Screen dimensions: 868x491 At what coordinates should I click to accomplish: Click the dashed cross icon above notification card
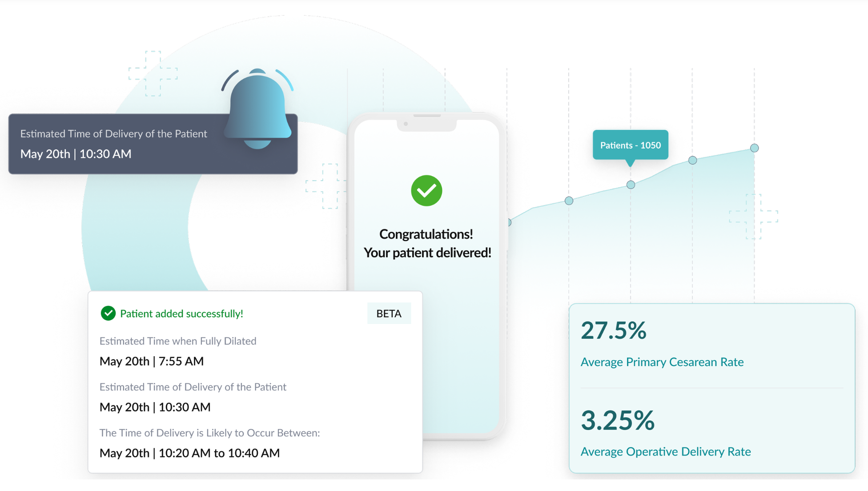(x=153, y=73)
